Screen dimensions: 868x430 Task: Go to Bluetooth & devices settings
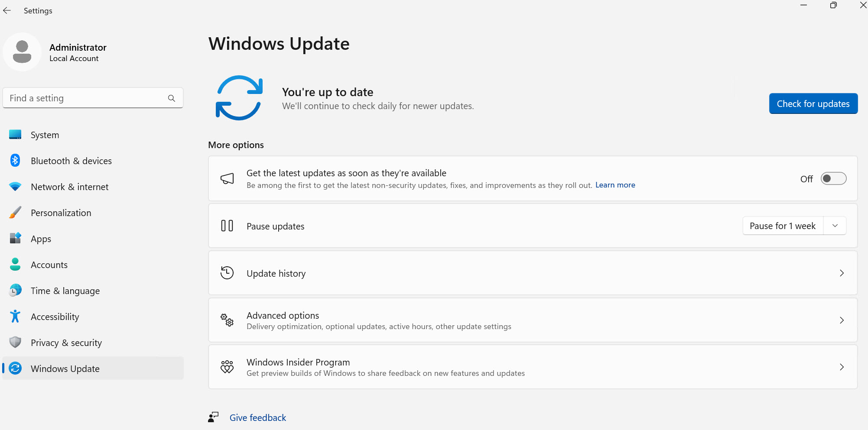[x=93, y=161]
